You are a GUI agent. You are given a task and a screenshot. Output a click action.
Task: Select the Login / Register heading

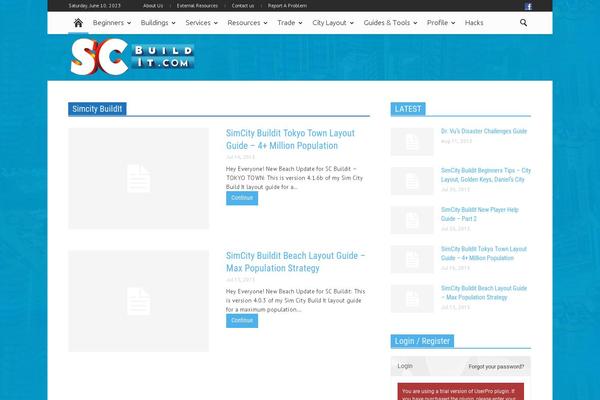coord(422,341)
